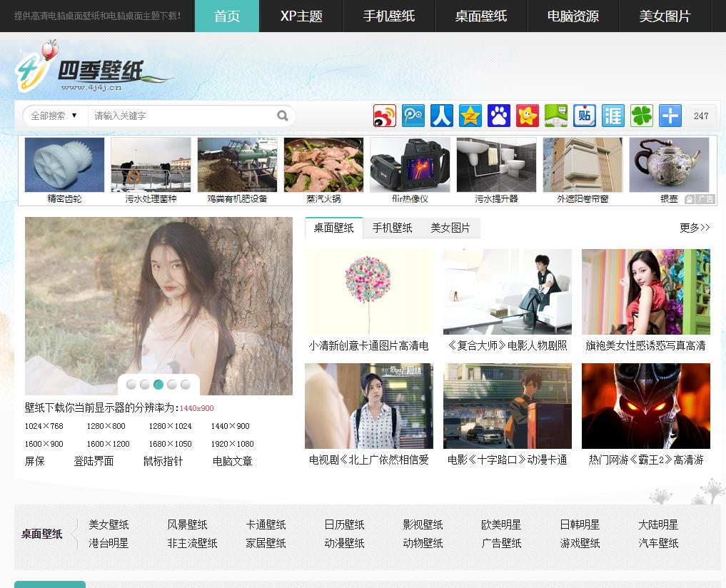
Task: Open the 日历壁纸 category link
Action: click(x=345, y=524)
